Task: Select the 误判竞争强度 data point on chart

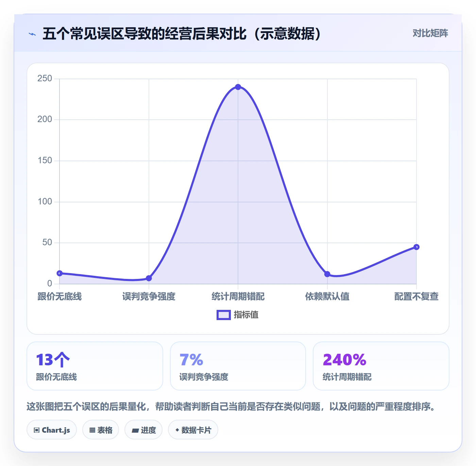Action: pos(149,278)
